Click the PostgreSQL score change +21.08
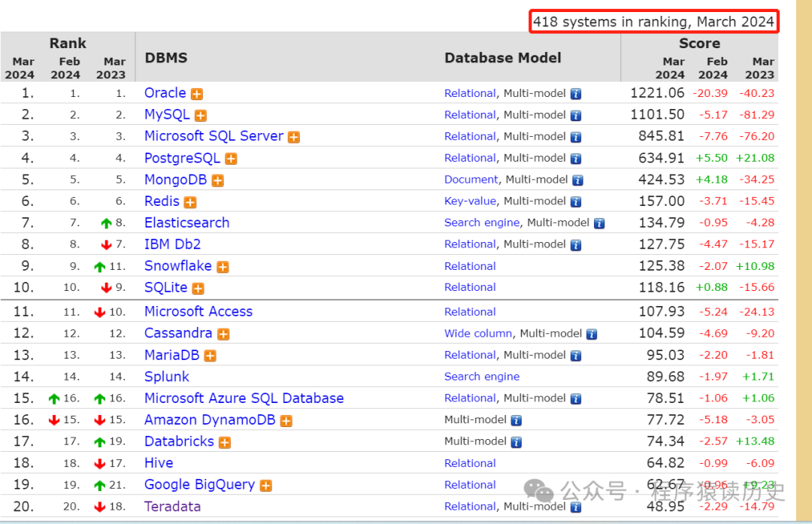Image resolution: width=812 pixels, height=524 pixels. [x=755, y=158]
